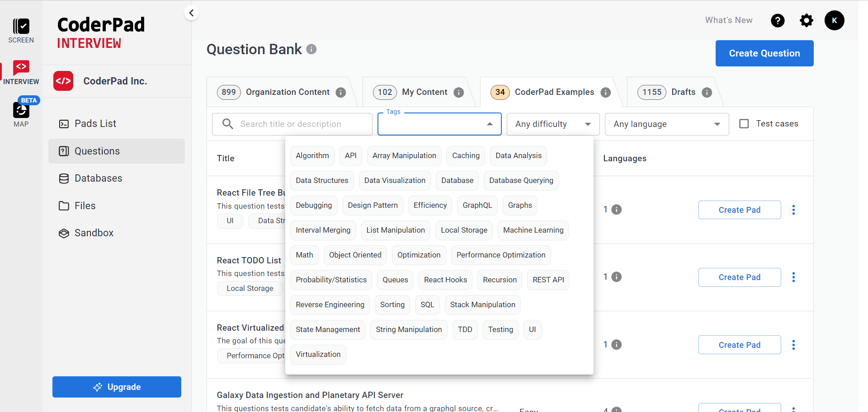Select the Algorithm tag chip
Viewport: 868px width, 412px height.
tap(312, 156)
